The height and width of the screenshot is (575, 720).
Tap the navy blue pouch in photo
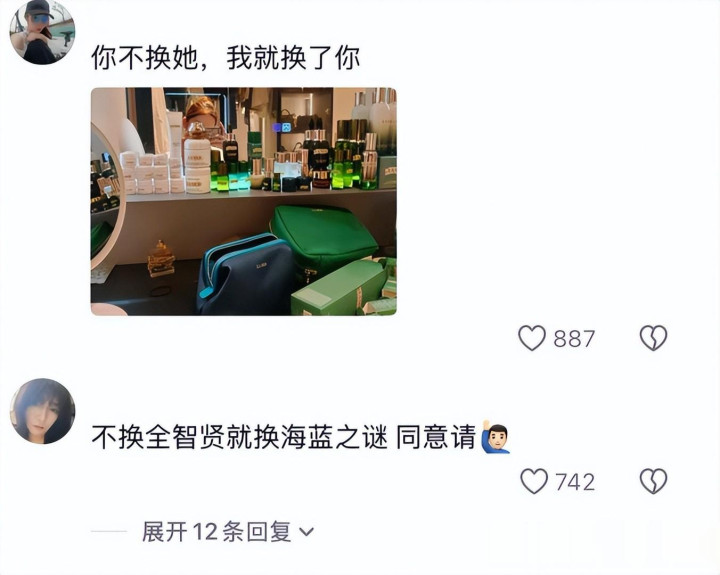[244, 275]
